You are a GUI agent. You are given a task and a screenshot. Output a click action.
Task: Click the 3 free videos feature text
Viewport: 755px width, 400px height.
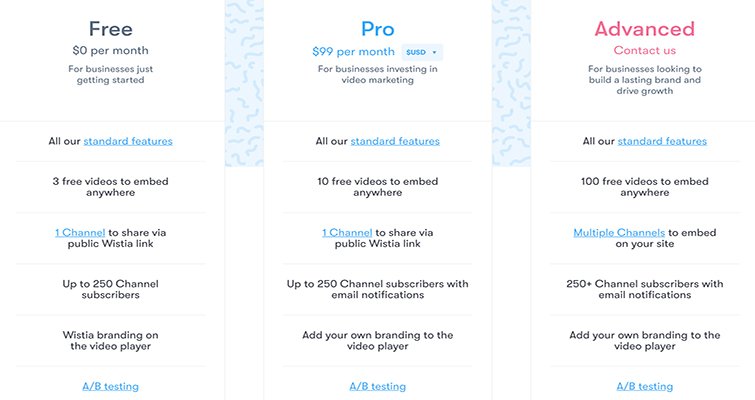coord(110,186)
